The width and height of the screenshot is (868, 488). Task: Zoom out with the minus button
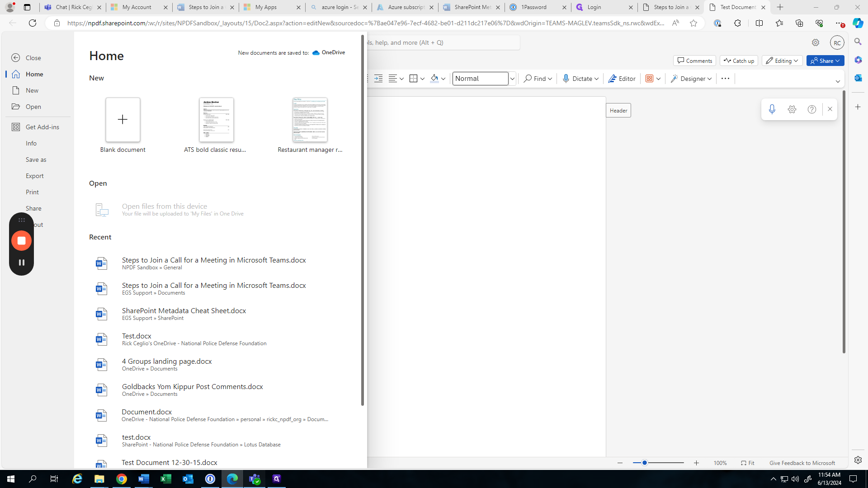coord(620,463)
